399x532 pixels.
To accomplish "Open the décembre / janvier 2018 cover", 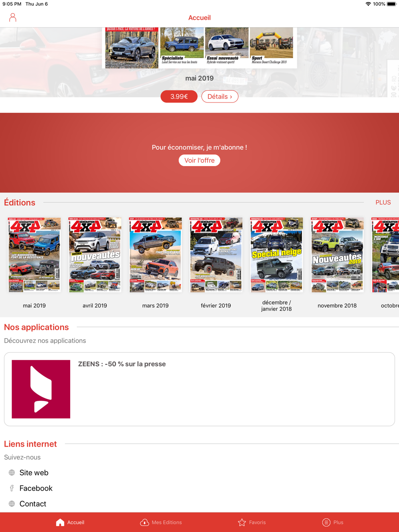I will pos(277,255).
